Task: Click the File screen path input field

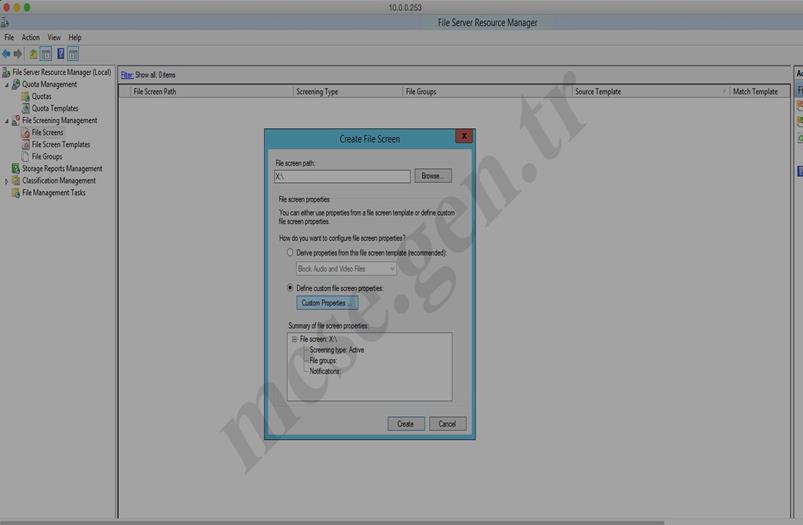Action: (342, 176)
